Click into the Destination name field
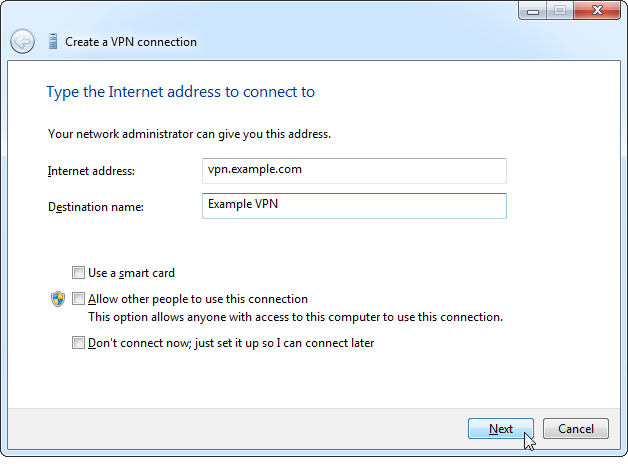The image size is (628, 464). (354, 205)
